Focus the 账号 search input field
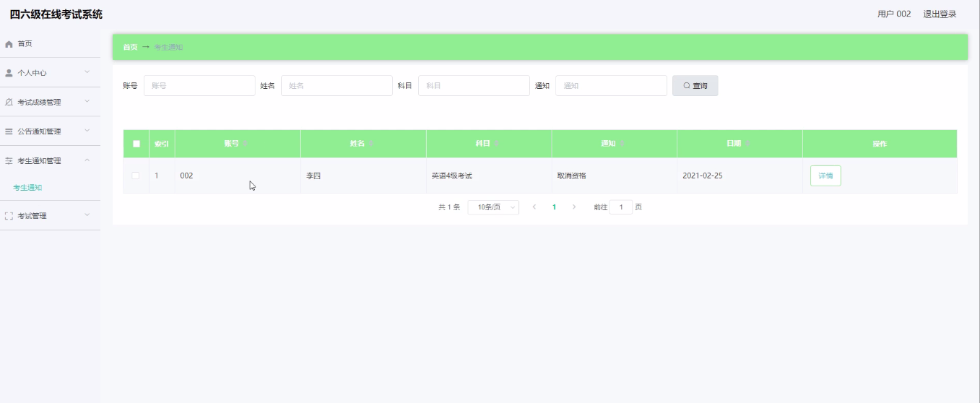This screenshot has height=403, width=980. (199, 86)
